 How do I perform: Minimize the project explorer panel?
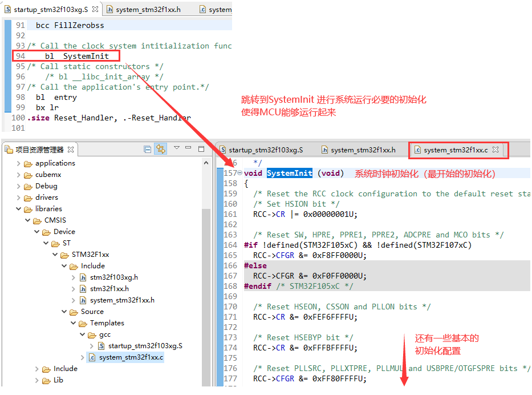[188, 148]
